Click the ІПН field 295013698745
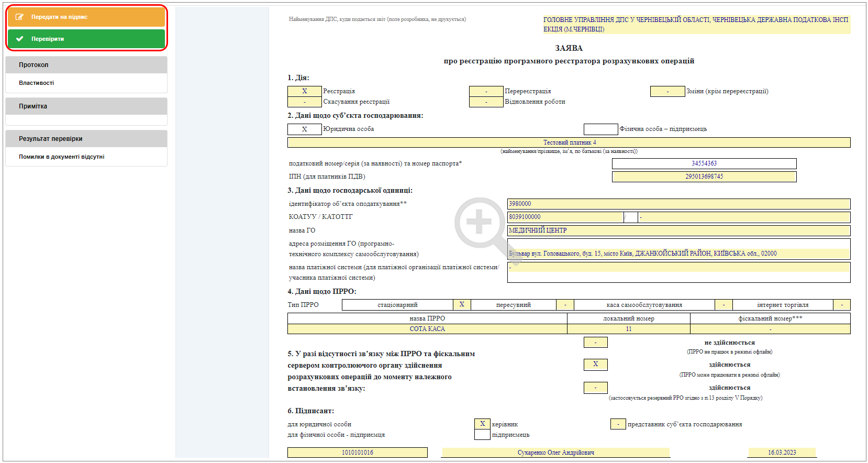The width and height of the screenshot is (868, 463). 704,177
